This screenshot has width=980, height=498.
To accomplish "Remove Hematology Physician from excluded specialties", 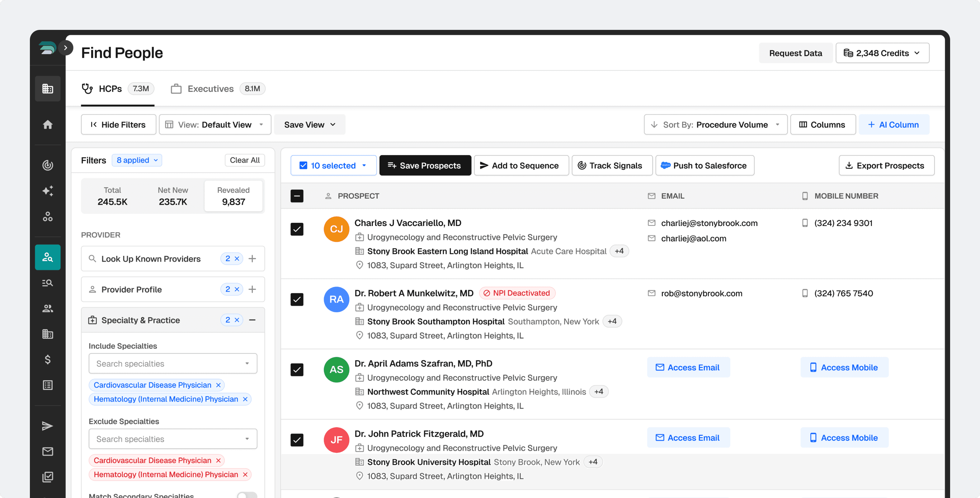I will (245, 474).
